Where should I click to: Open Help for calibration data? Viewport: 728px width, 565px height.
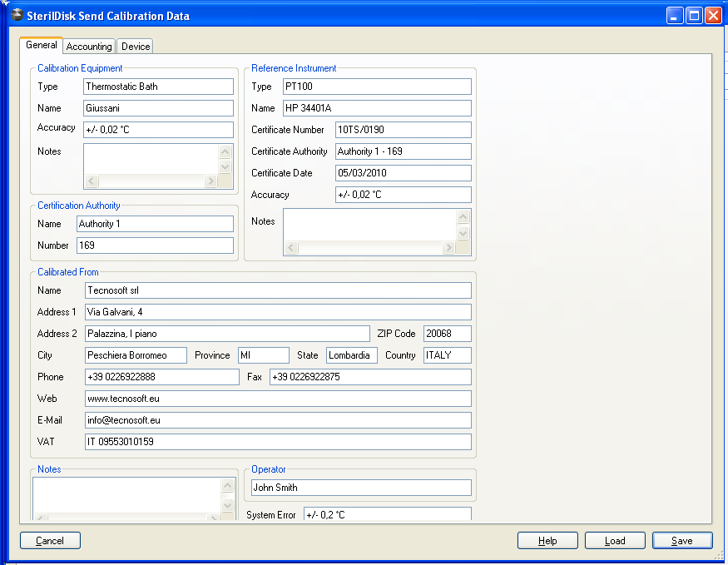click(547, 540)
